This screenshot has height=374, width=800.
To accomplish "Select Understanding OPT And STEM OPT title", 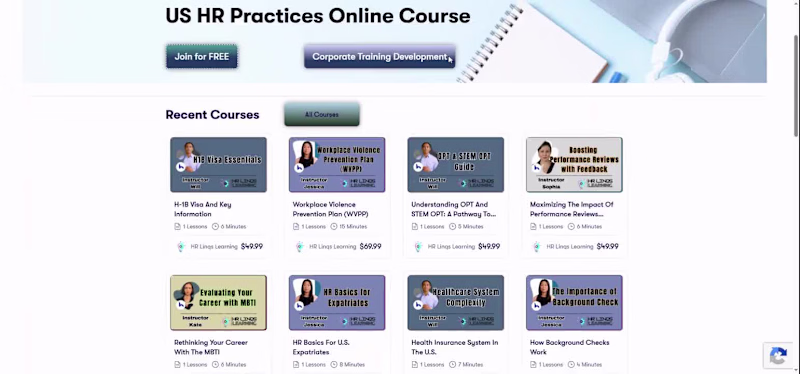I will 454,209.
